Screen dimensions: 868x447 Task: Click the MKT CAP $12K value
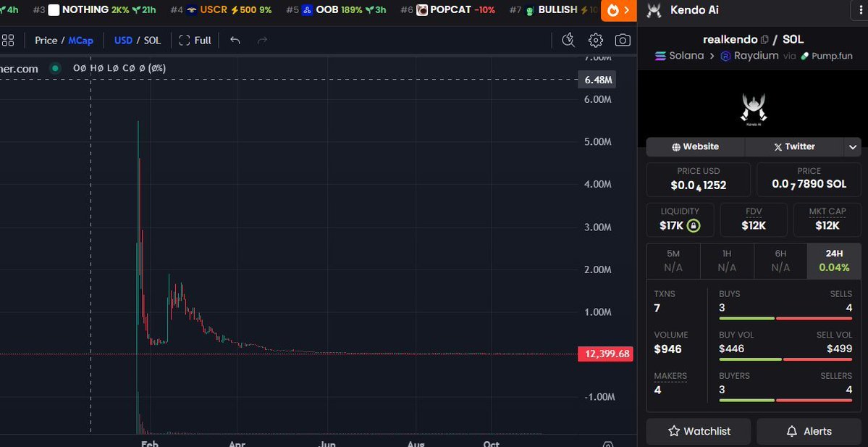click(x=827, y=225)
